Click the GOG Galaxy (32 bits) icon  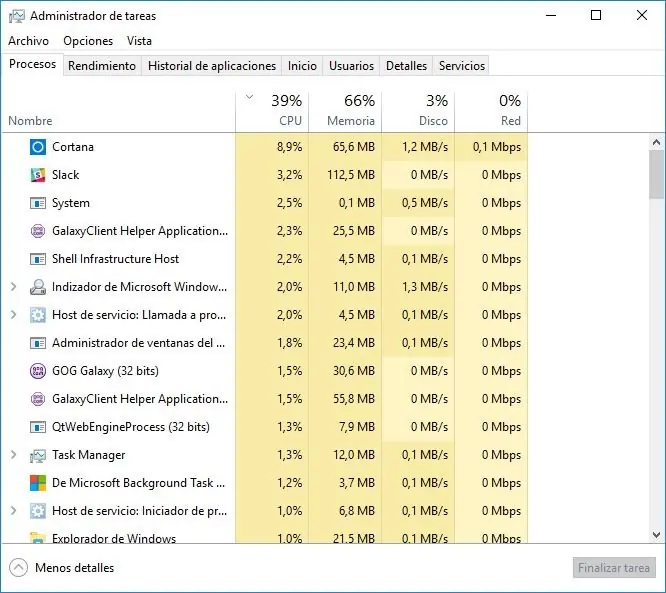click(38, 371)
